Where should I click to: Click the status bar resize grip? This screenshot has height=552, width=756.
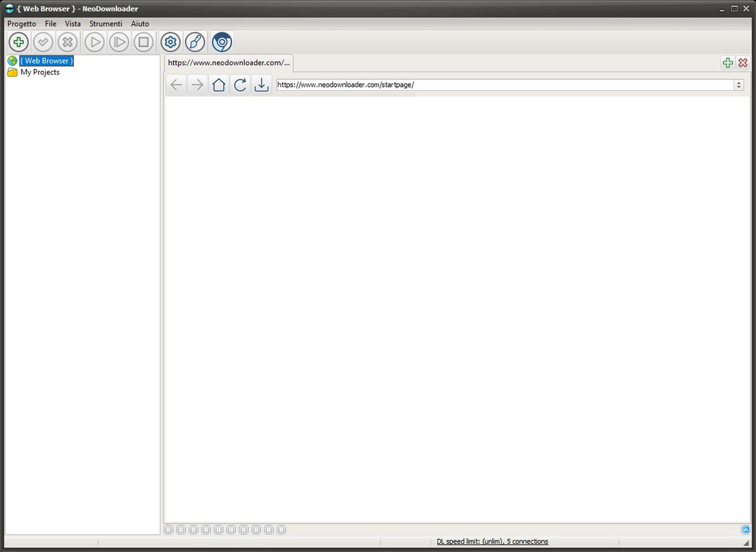pyautogui.click(x=746, y=542)
